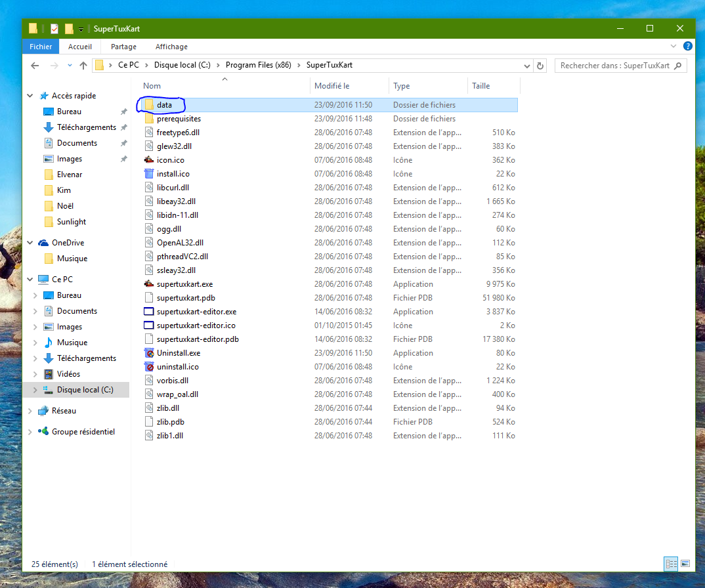Select the data folder icon

click(149, 105)
